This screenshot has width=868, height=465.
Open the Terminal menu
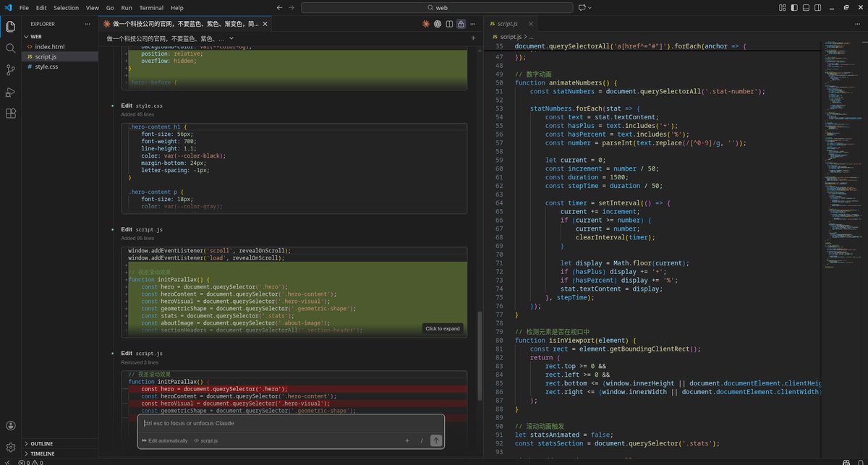pyautogui.click(x=151, y=7)
